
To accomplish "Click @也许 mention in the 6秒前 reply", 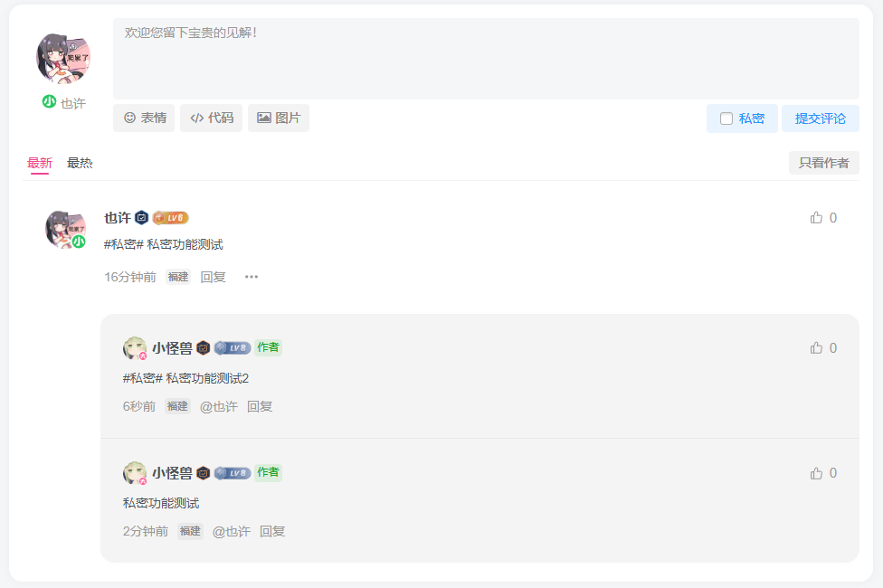I will (219, 406).
